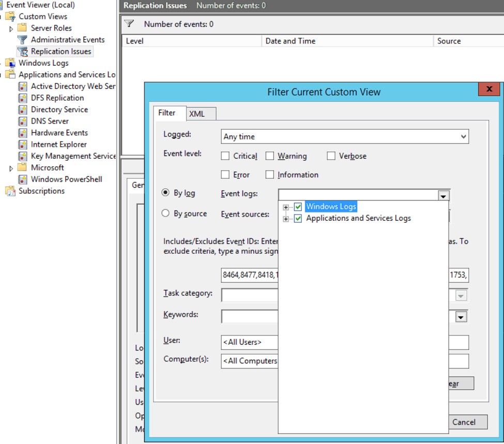Screen dimensions: 504x444
Task: Select Hardware Events in the tree
Action: 59,133
